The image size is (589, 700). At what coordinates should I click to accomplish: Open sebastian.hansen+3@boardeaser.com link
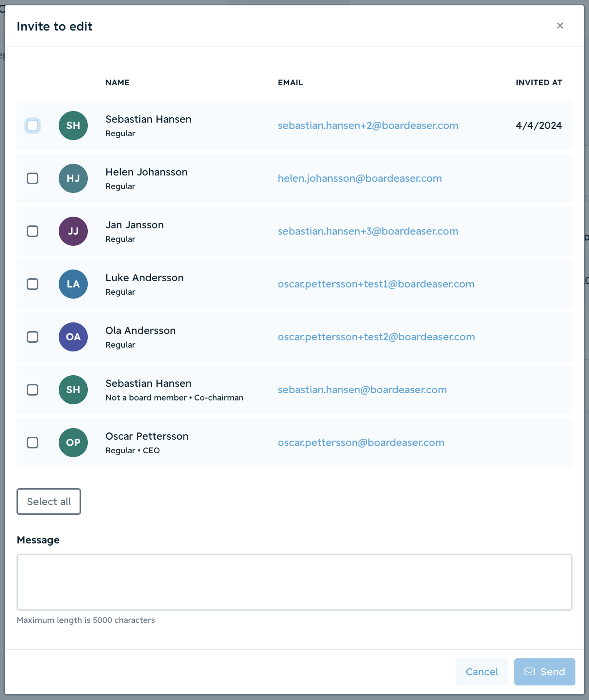(368, 231)
